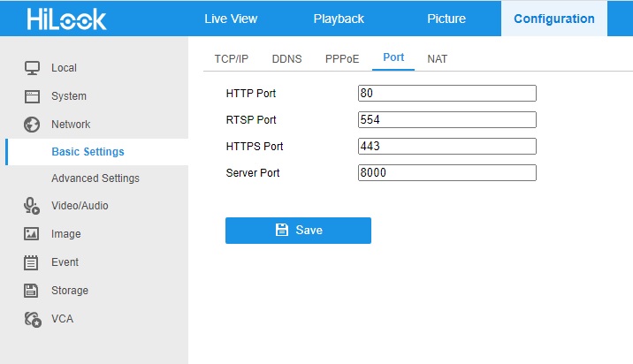This screenshot has height=364, width=633.
Task: Click the Server Port text box
Action: click(447, 173)
